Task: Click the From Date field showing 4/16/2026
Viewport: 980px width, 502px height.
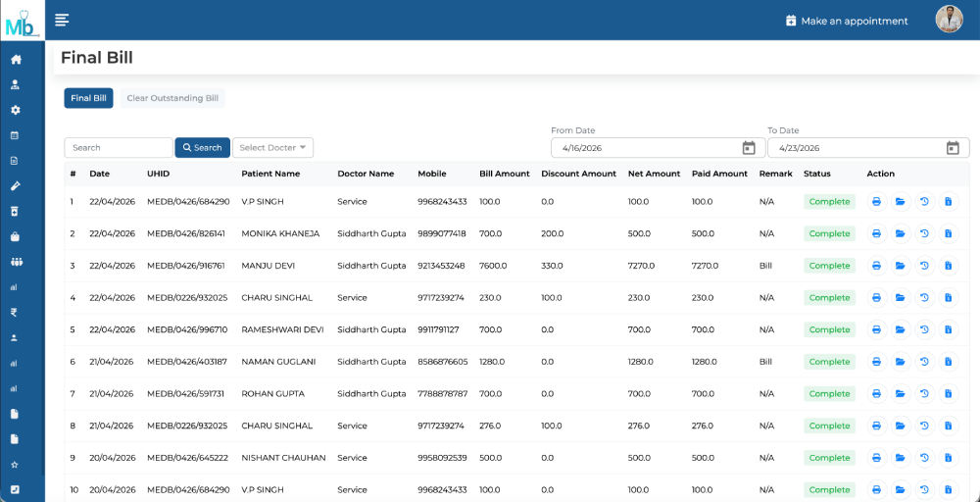Action: (658, 148)
